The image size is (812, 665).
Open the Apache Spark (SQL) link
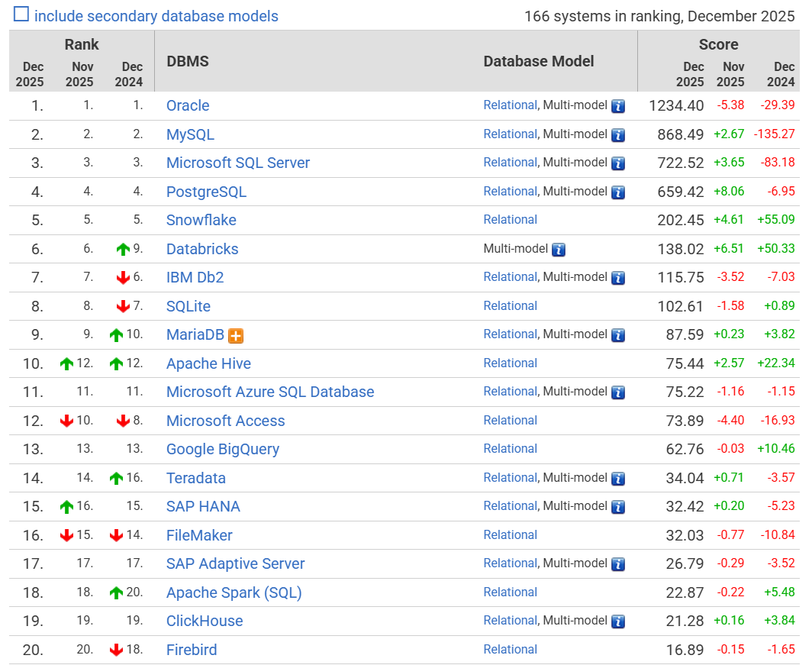[x=234, y=592]
